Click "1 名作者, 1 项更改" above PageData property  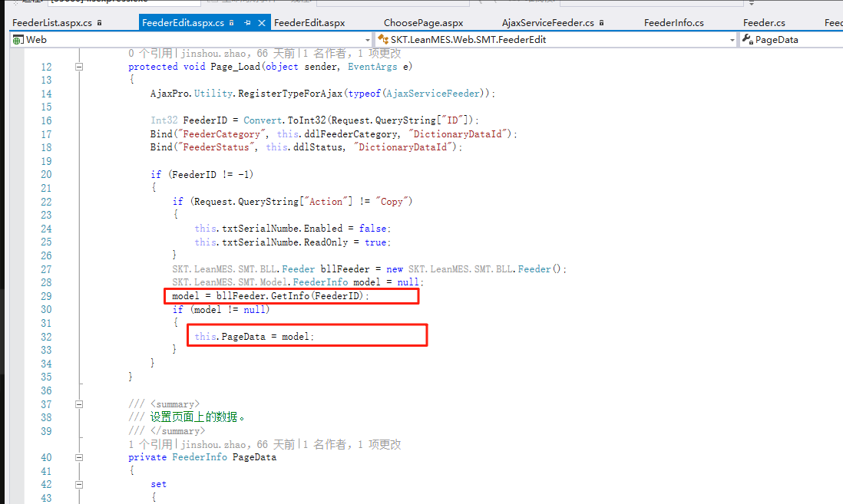(x=352, y=444)
